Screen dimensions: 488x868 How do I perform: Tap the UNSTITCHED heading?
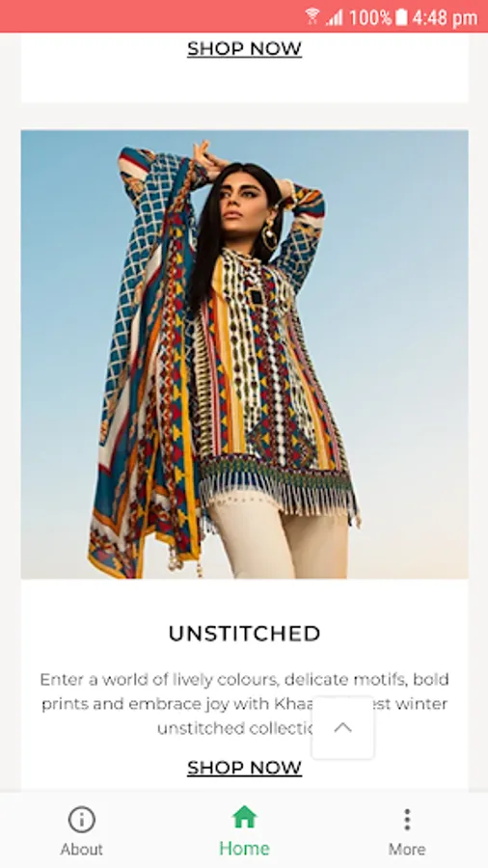pyautogui.click(x=245, y=634)
